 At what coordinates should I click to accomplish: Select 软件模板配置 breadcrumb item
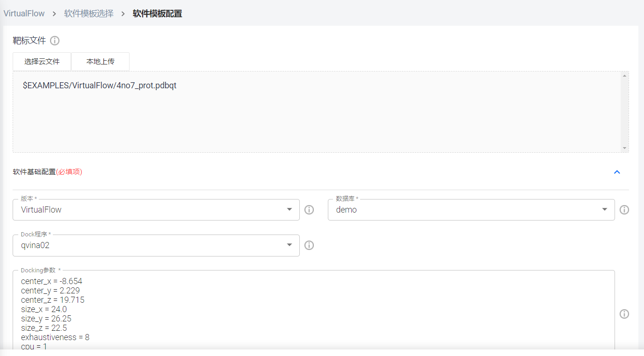click(x=158, y=14)
